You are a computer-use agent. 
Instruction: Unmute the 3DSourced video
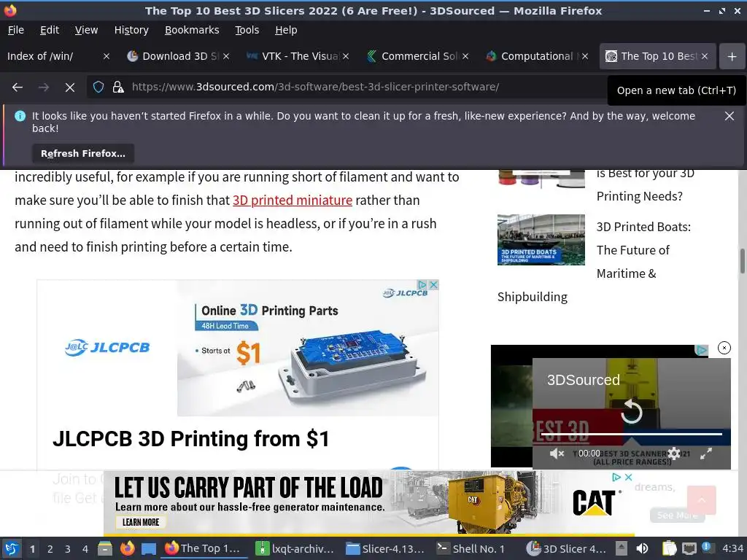(x=557, y=454)
